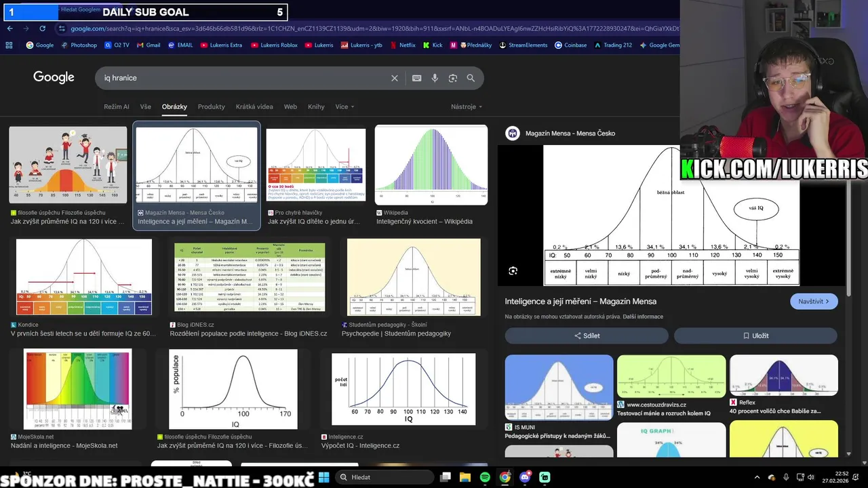Screen dimensions: 868x488
Task: Switch to the Režim AI tab
Action: click(x=117, y=106)
